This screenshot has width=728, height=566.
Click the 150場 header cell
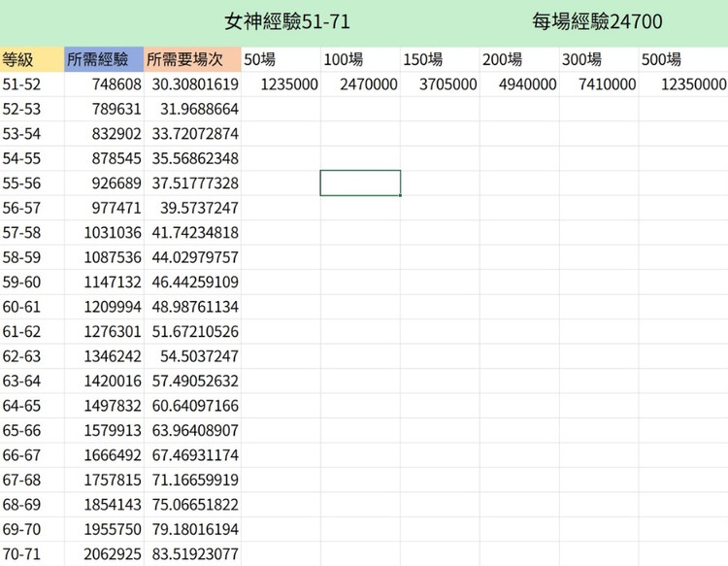coord(440,59)
